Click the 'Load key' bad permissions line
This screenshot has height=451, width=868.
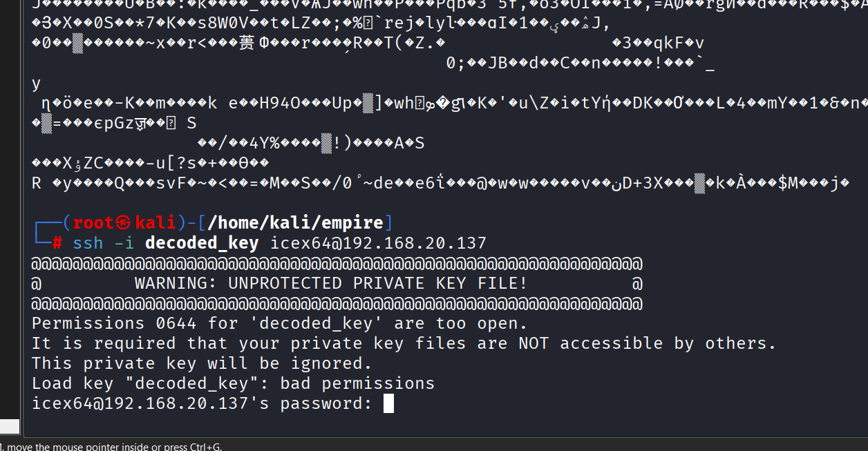233,383
